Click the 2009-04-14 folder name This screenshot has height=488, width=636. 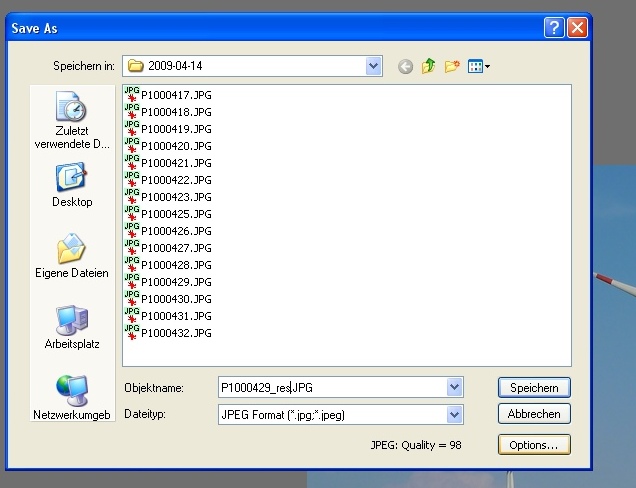coord(175,66)
